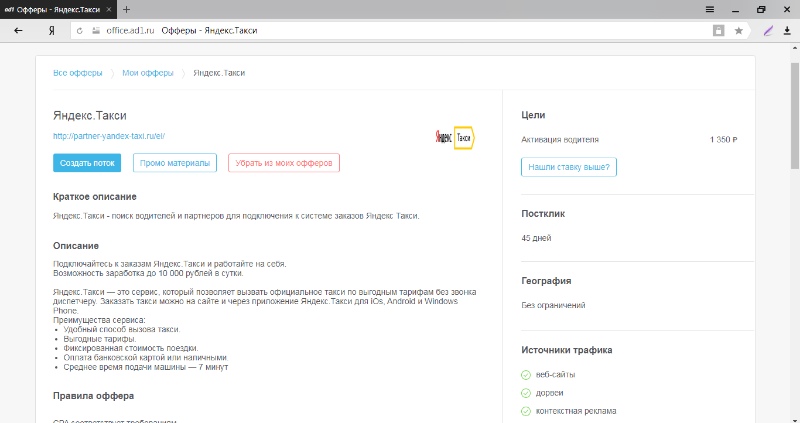
Task: Click the дорвеи green check mark
Action: (526, 393)
